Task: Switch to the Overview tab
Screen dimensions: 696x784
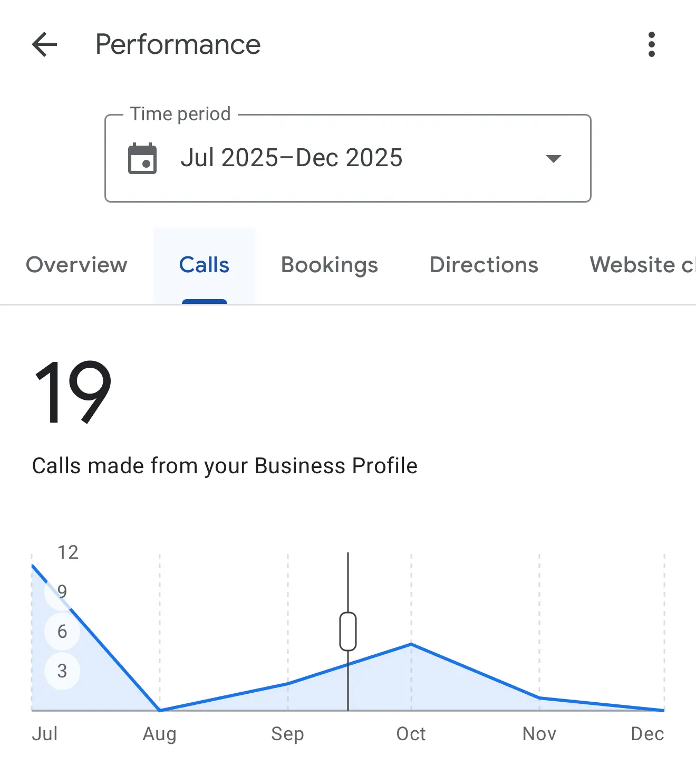Action: tap(76, 265)
